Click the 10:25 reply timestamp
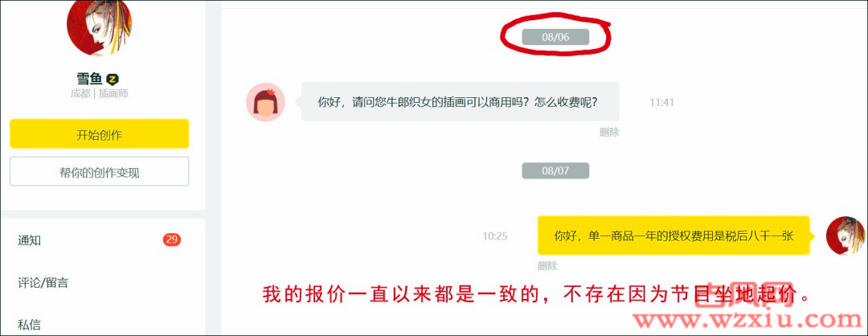This screenshot has width=868, height=336. (x=495, y=236)
